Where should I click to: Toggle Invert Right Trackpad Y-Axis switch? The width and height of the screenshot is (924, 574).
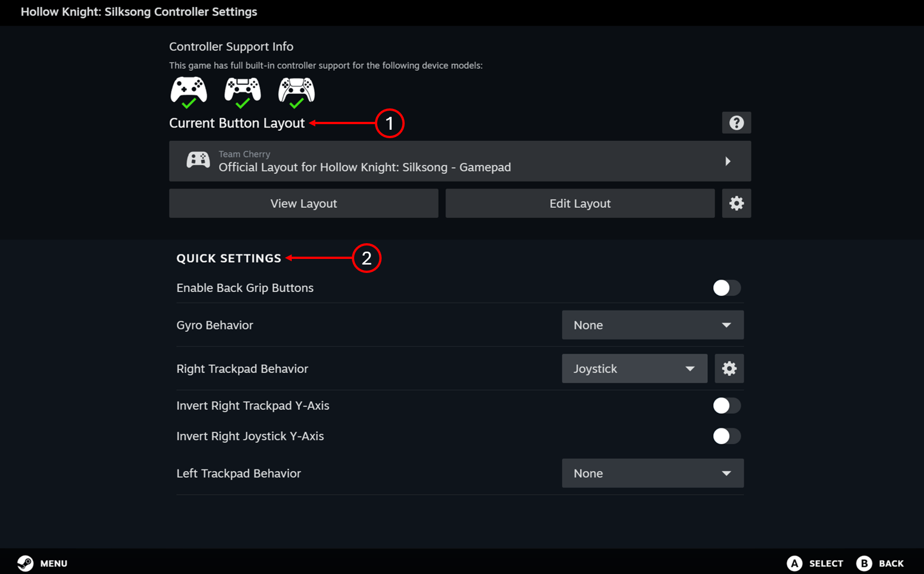(727, 406)
